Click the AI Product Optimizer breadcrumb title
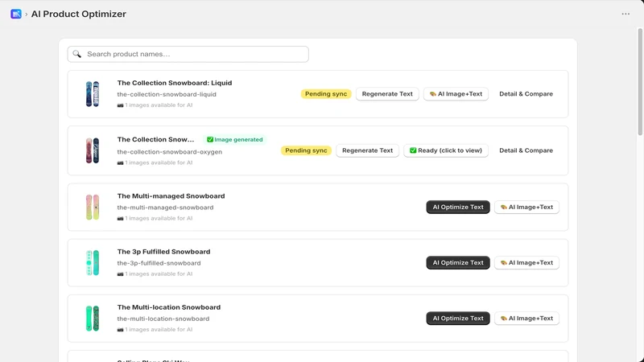The width and height of the screenshot is (644, 362). coord(78,14)
